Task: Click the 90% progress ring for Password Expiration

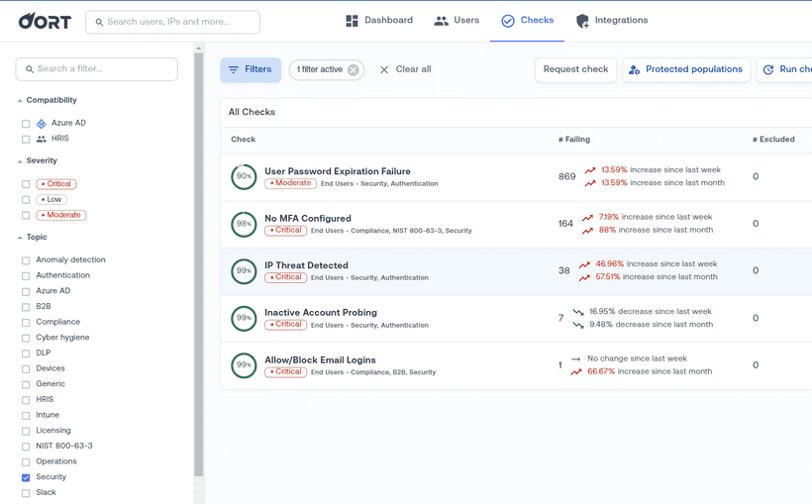Action: coord(244,177)
